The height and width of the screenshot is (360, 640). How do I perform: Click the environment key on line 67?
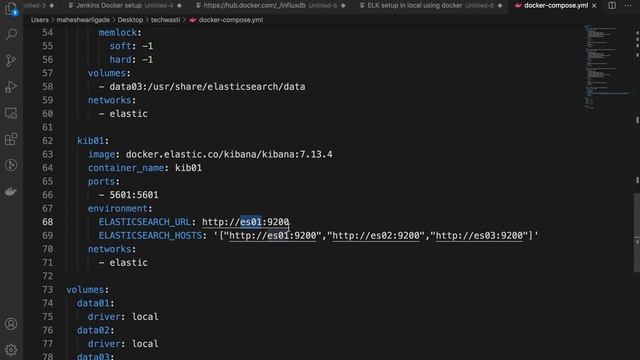point(118,209)
